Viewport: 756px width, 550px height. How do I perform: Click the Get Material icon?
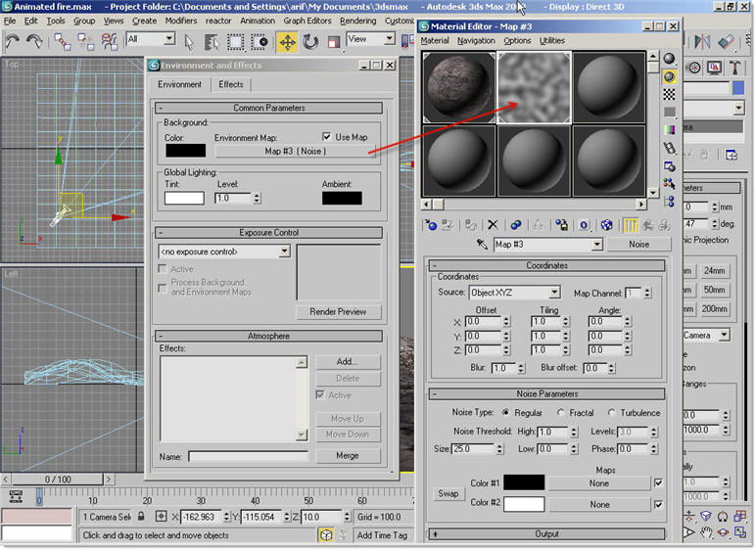pos(431,225)
